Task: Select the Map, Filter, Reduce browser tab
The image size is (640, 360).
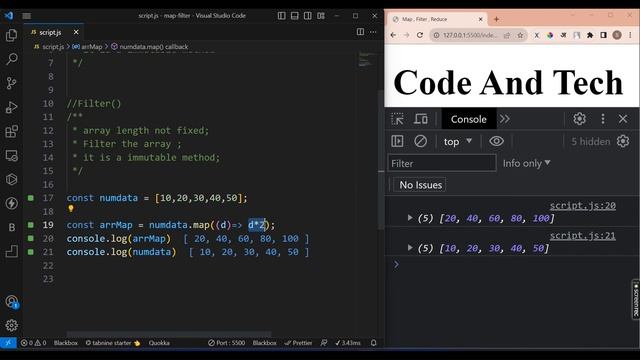Action: (437, 19)
